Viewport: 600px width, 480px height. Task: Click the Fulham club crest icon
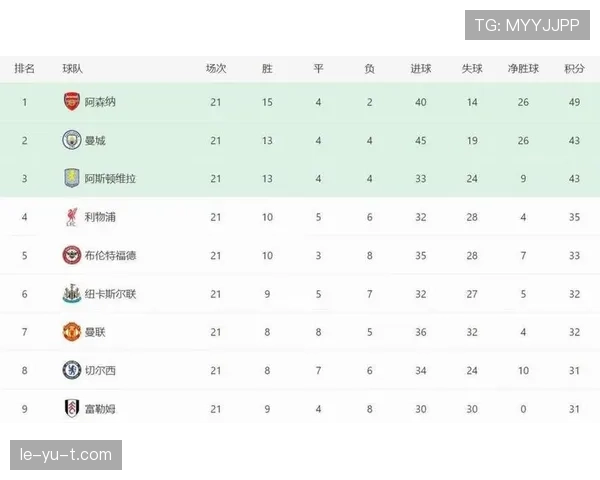coord(71,408)
